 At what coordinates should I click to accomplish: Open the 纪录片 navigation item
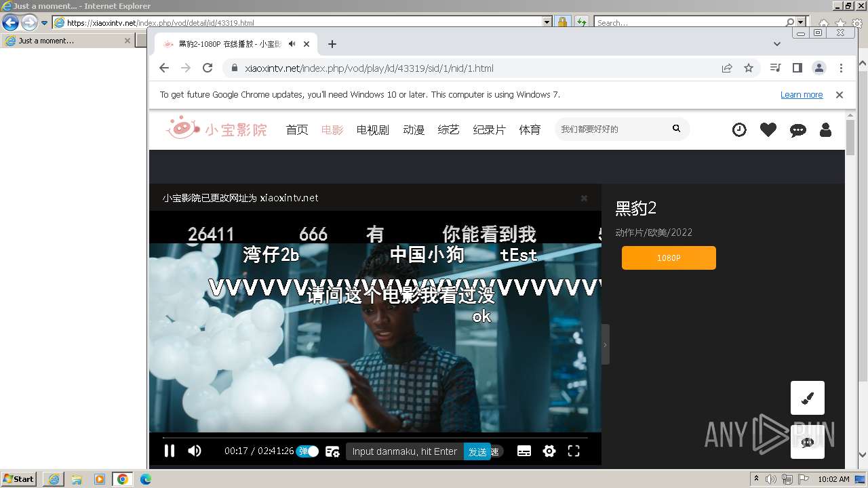tap(490, 129)
